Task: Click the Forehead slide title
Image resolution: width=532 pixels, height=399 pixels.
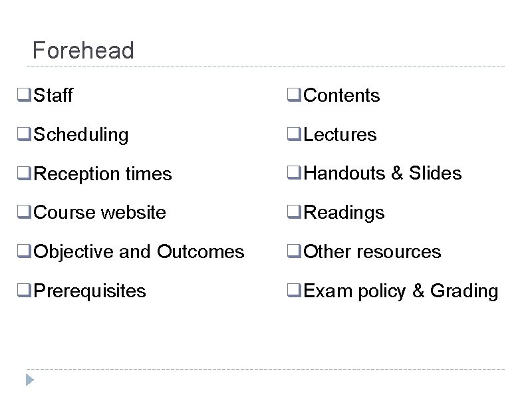Action: point(83,51)
